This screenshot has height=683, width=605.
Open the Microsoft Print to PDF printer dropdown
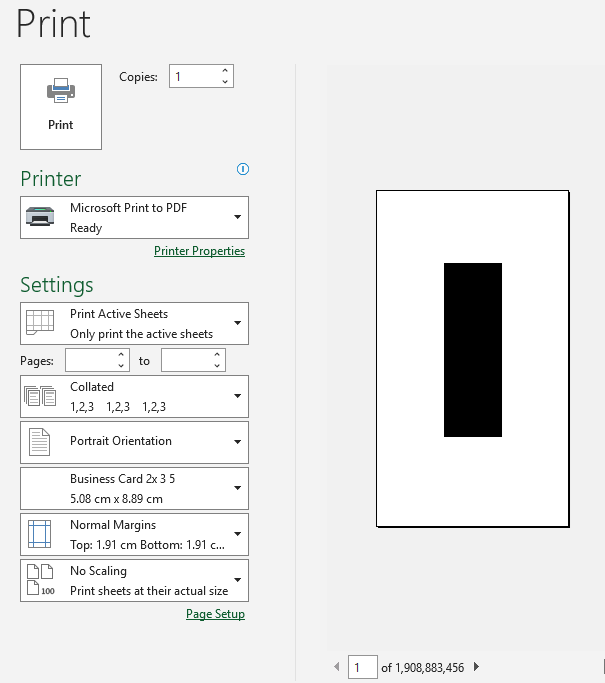pos(134,217)
